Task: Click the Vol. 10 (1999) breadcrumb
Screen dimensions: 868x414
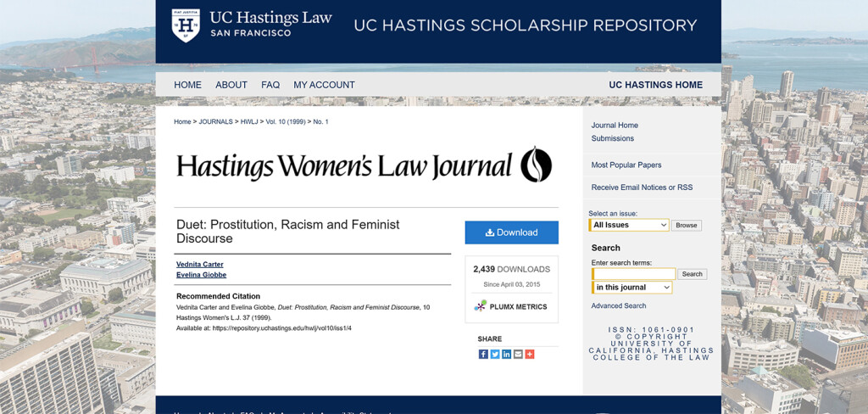Action: 286,122
